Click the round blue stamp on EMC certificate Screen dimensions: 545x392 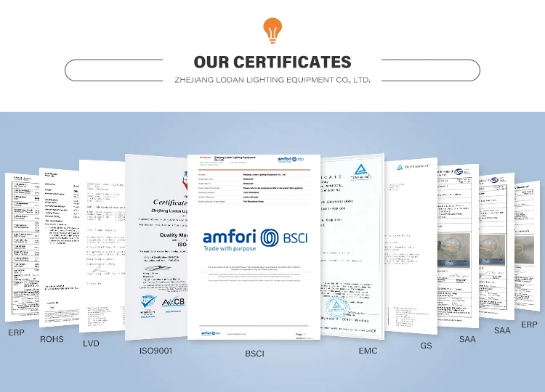coord(336,308)
